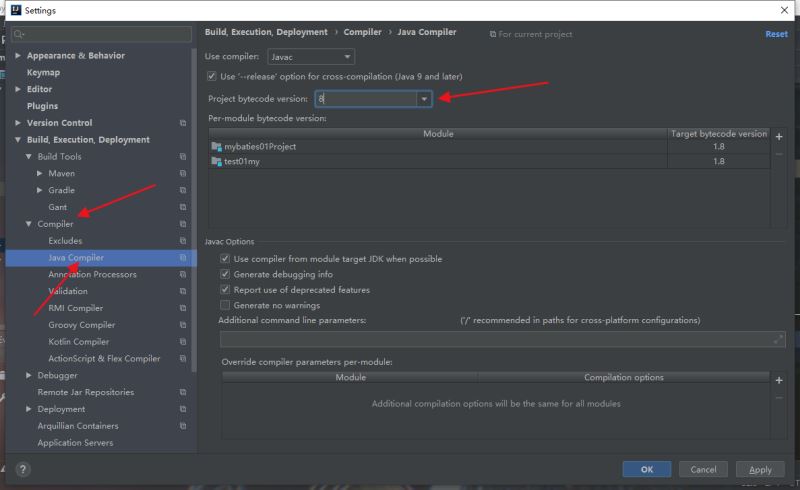Image resolution: width=800 pixels, height=490 pixels.
Task: Click the help question mark button
Action: click(22, 469)
